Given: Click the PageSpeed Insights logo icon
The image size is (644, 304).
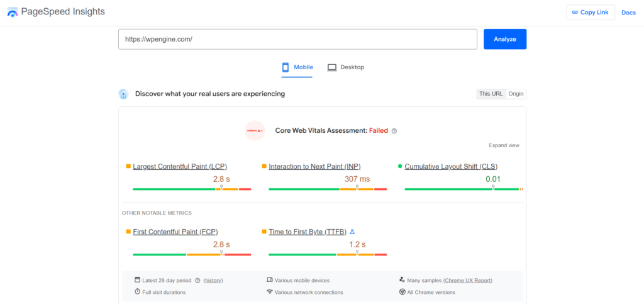Looking at the screenshot, I should [13, 12].
